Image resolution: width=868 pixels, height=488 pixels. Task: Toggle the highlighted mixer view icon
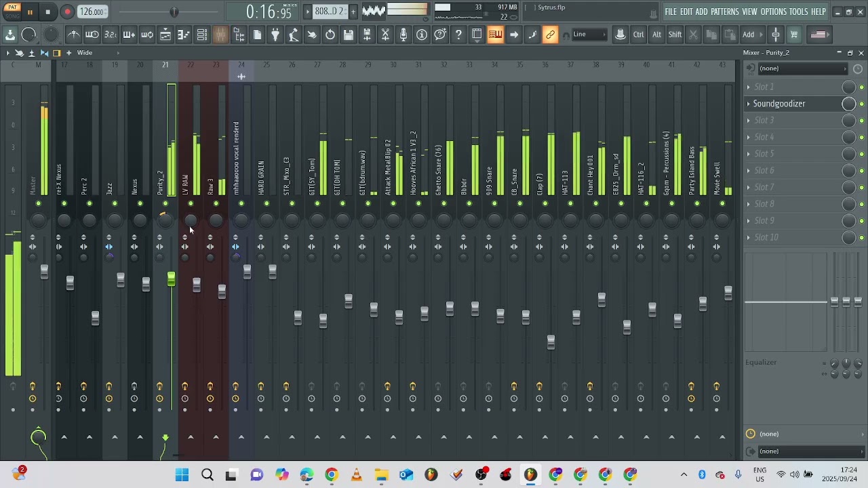click(220, 35)
